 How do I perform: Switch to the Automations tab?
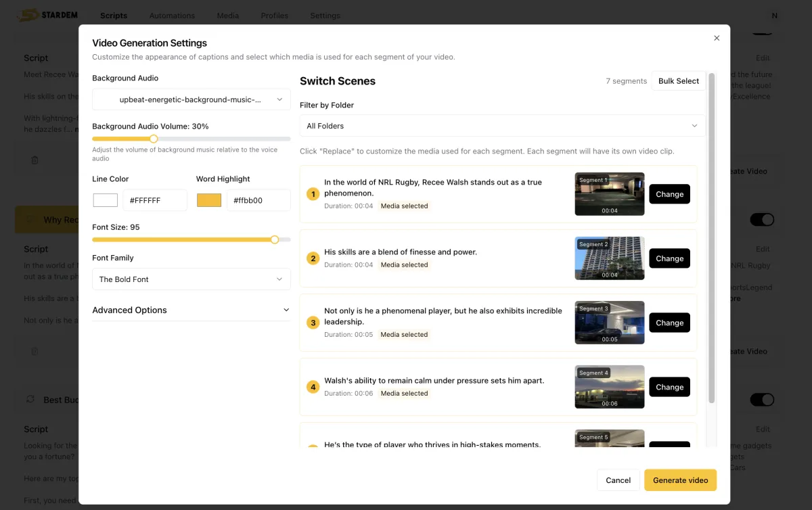click(172, 16)
